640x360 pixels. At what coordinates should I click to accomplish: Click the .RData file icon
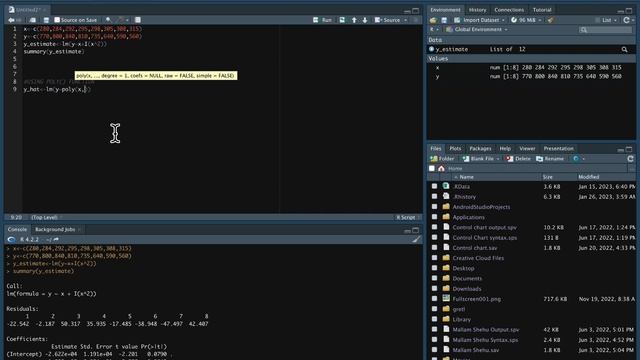pos(446,186)
